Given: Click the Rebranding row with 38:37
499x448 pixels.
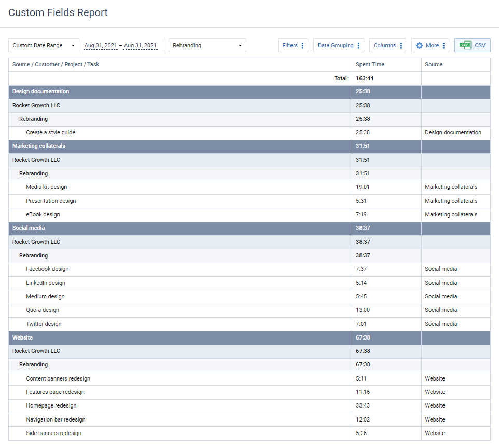Looking at the screenshot, I should 249,256.
